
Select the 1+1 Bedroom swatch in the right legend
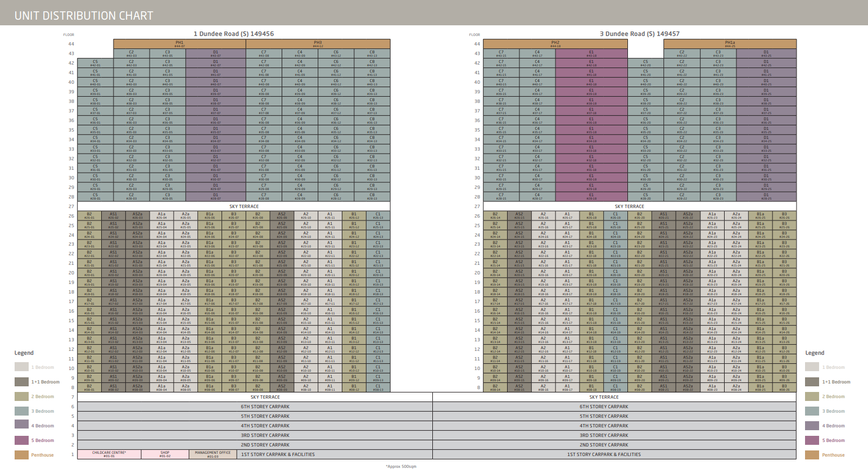pos(812,382)
